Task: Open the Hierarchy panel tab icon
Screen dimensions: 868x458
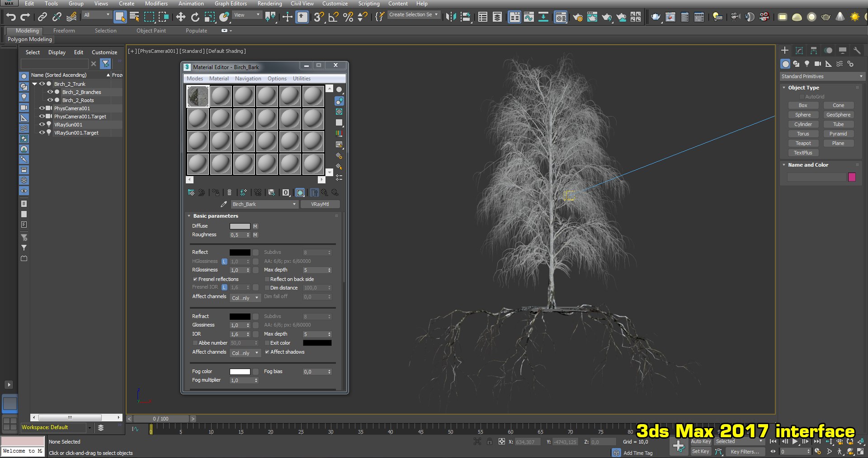Action: tap(814, 51)
